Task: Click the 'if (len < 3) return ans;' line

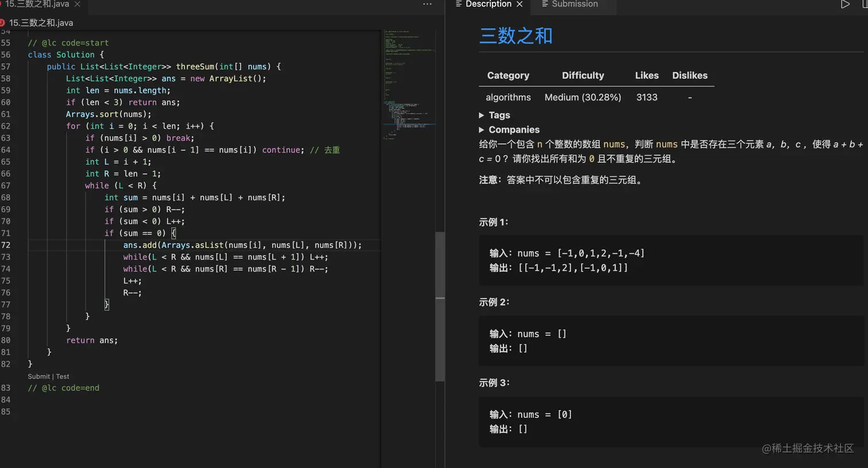Action: [123, 103]
